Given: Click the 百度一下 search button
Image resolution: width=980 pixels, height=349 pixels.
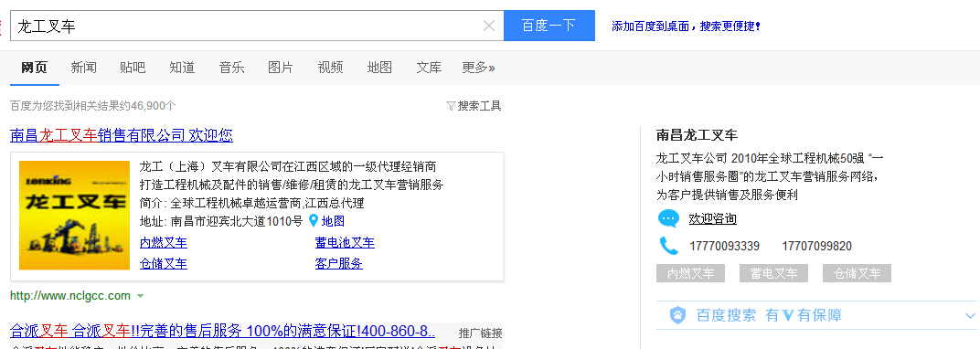Looking at the screenshot, I should [549, 26].
